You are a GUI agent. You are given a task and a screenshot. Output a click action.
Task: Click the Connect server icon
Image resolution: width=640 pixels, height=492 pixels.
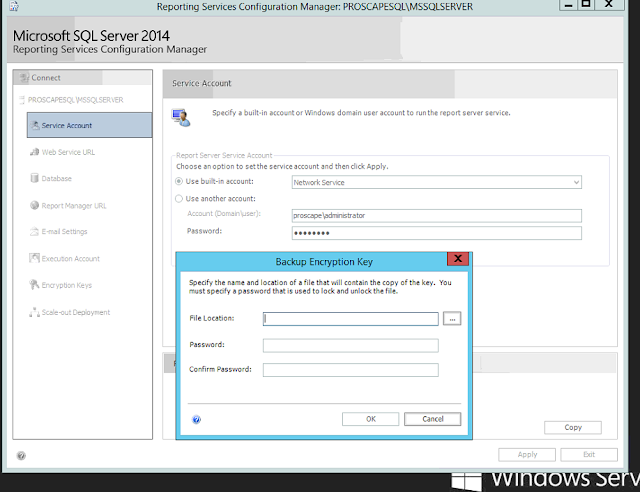coord(24,77)
